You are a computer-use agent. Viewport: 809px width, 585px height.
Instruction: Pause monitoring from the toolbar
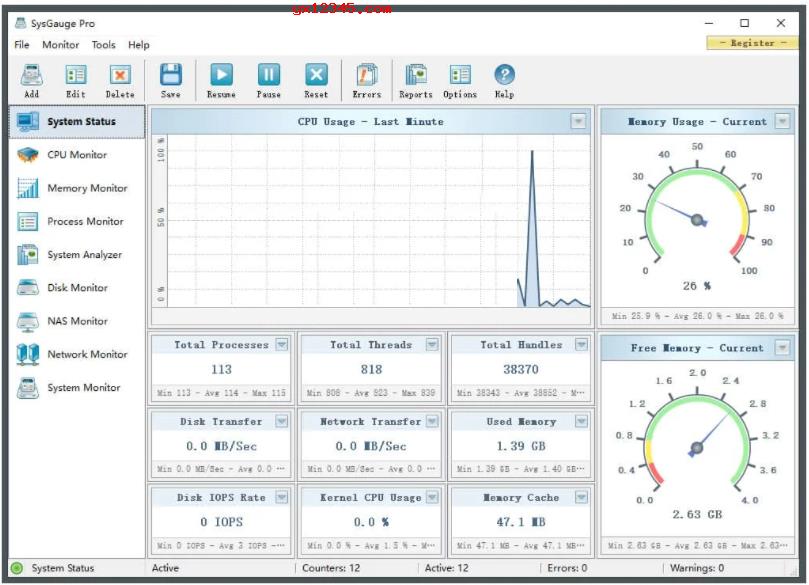tap(269, 75)
